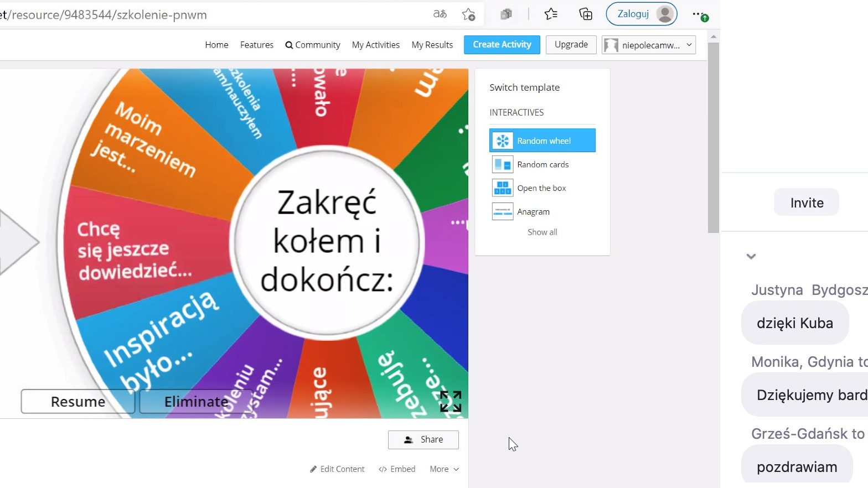Open Collections icon in browser toolbar
The width and height of the screenshot is (868, 488).
(x=585, y=14)
